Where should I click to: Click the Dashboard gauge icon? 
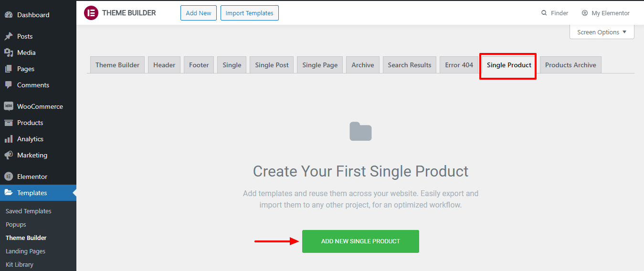click(9, 15)
